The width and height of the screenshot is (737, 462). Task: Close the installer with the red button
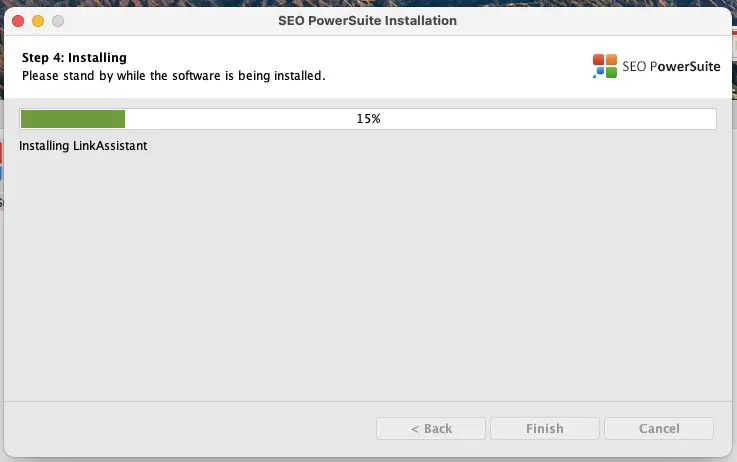tap(18, 20)
